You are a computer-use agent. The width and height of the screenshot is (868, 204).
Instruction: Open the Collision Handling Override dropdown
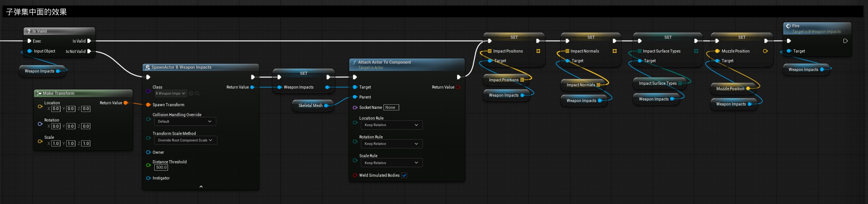point(185,122)
